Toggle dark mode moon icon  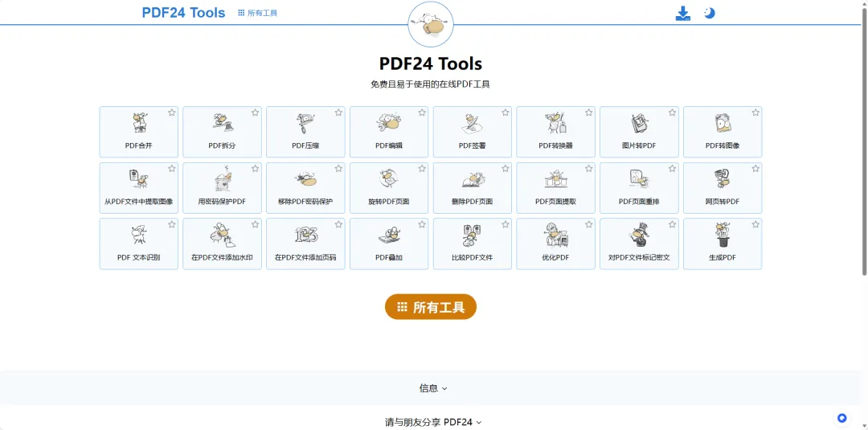[x=709, y=13]
